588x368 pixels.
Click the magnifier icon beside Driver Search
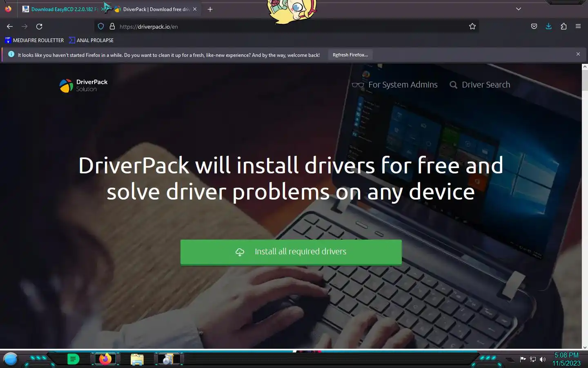[453, 85]
